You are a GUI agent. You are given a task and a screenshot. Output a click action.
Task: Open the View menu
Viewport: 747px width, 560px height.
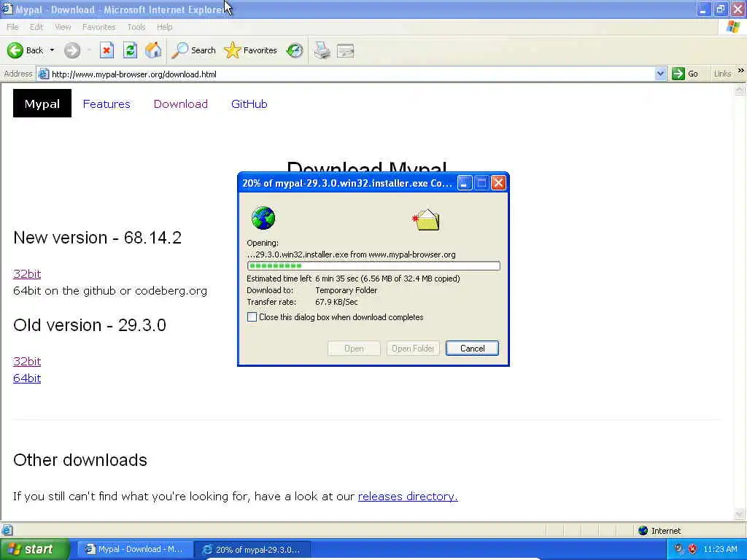click(x=63, y=27)
